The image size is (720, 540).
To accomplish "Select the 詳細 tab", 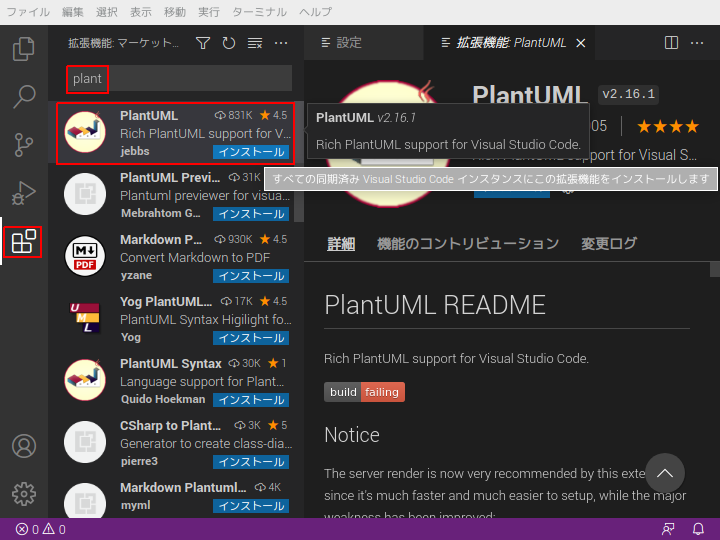I will [x=341, y=244].
